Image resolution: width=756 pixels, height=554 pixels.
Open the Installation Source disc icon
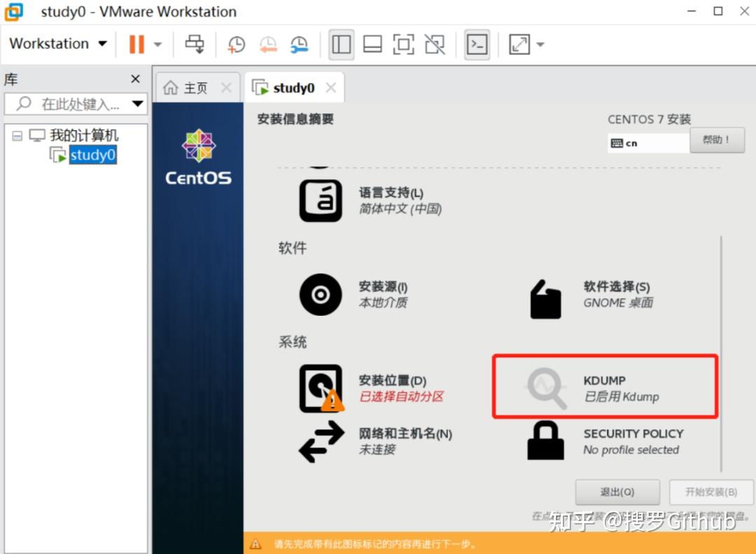coord(321,294)
